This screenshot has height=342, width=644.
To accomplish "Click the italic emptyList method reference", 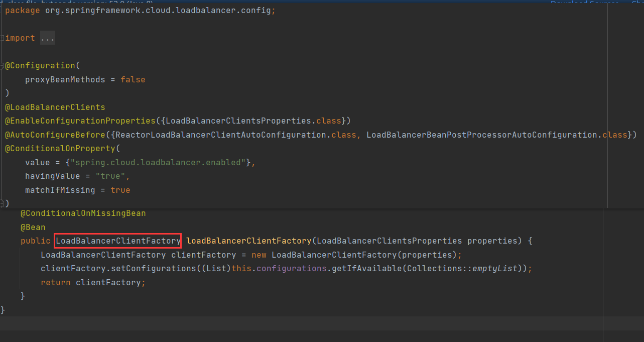I will (x=494, y=269).
